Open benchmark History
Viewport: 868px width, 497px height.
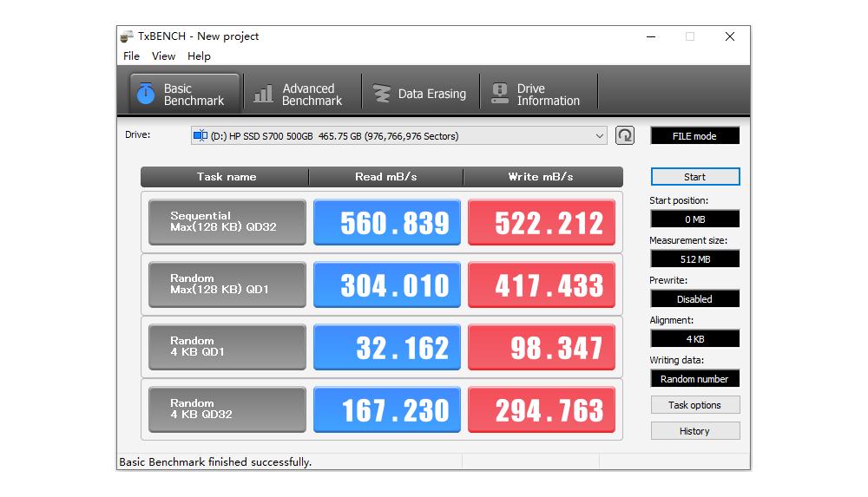(694, 430)
